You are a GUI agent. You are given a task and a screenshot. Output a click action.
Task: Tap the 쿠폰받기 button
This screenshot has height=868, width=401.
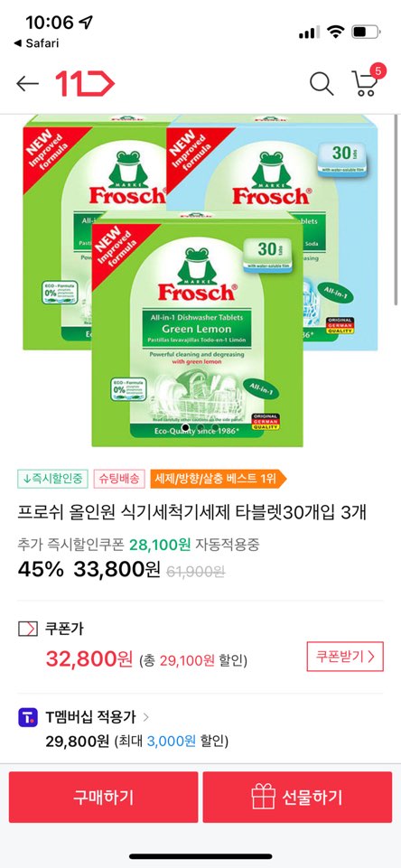(345, 657)
